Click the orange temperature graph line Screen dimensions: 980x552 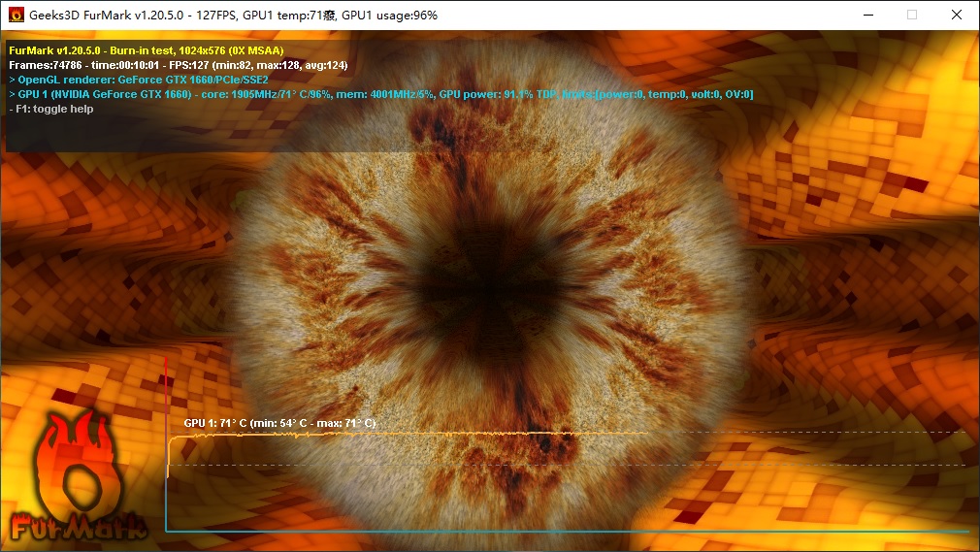click(408, 434)
